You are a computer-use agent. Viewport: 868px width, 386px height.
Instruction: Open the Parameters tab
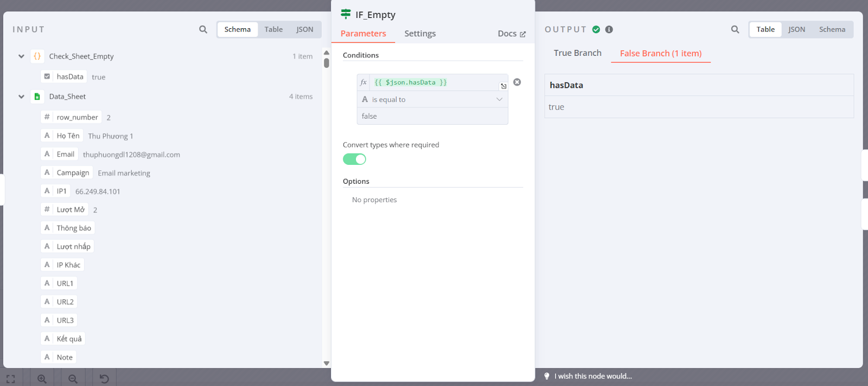pyautogui.click(x=363, y=34)
